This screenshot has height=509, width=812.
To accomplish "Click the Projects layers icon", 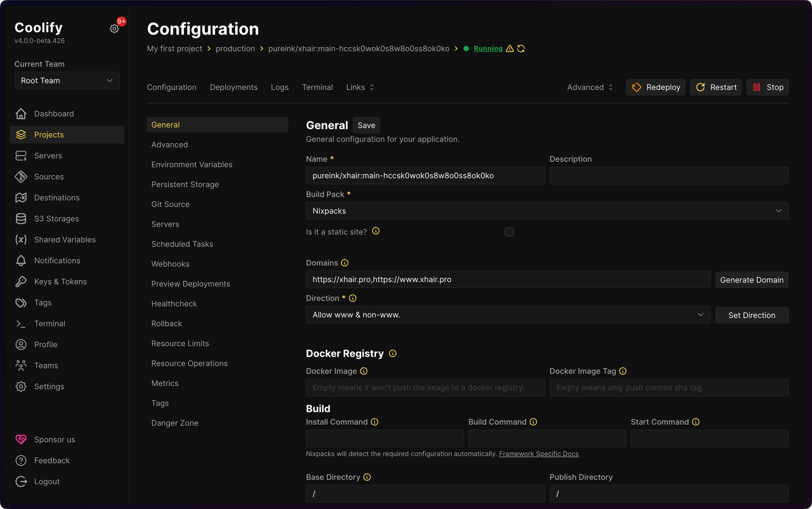I will (x=21, y=135).
